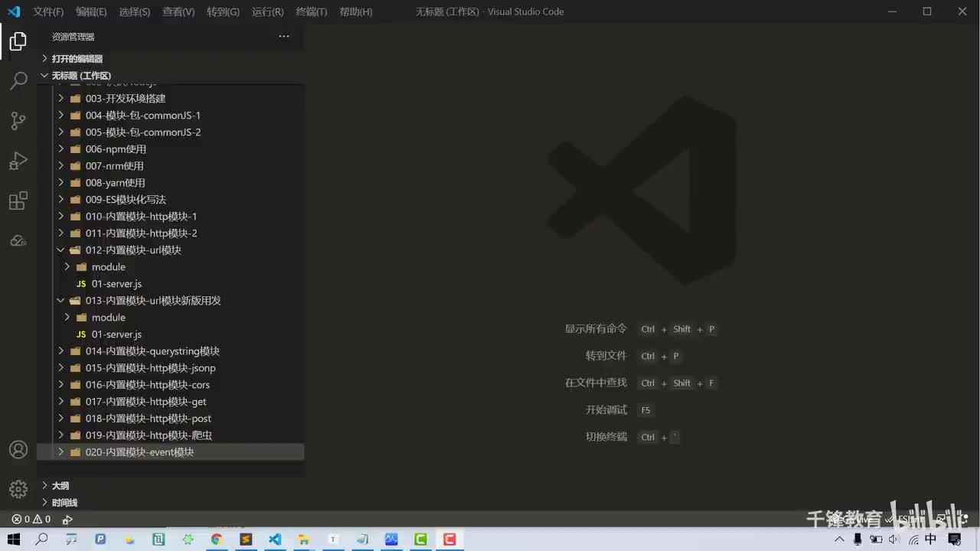Expand the module folder under 013-内置模块-url模块新版用发

[170, 318]
